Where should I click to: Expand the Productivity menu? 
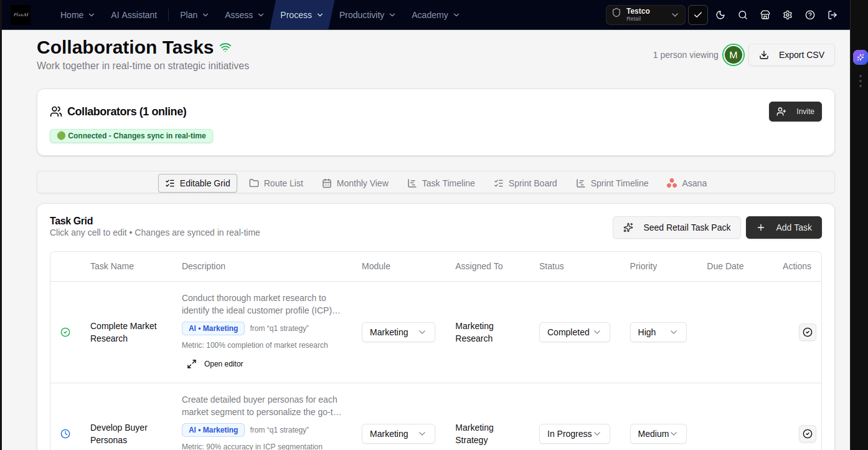click(x=367, y=15)
